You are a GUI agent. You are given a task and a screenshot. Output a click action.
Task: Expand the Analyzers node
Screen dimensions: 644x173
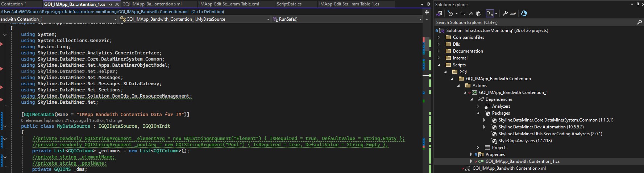[x=478, y=106]
